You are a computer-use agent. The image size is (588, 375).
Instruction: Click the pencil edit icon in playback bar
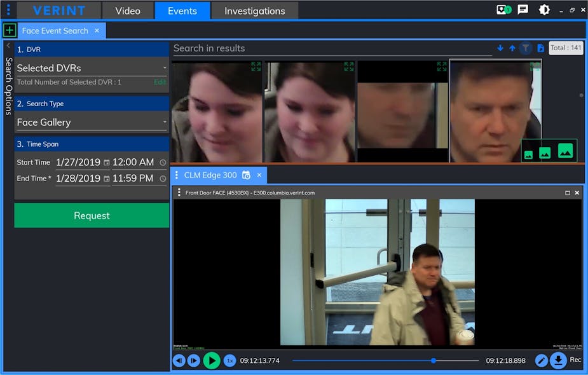point(542,360)
